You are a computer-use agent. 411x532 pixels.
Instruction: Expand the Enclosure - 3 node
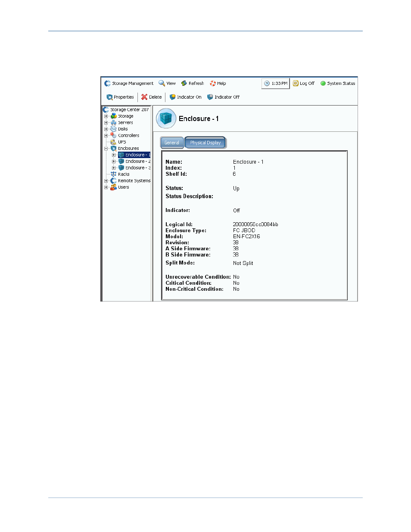pyautogui.click(x=114, y=168)
